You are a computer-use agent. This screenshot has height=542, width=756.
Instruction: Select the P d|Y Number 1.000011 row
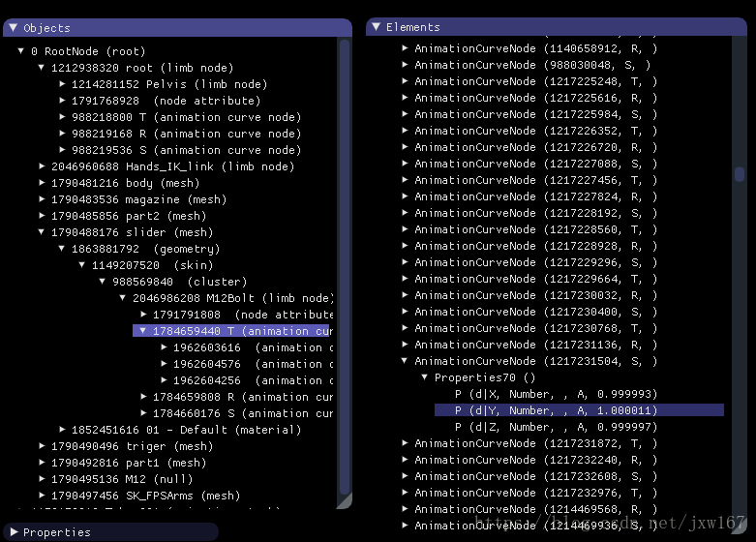pyautogui.click(x=579, y=410)
